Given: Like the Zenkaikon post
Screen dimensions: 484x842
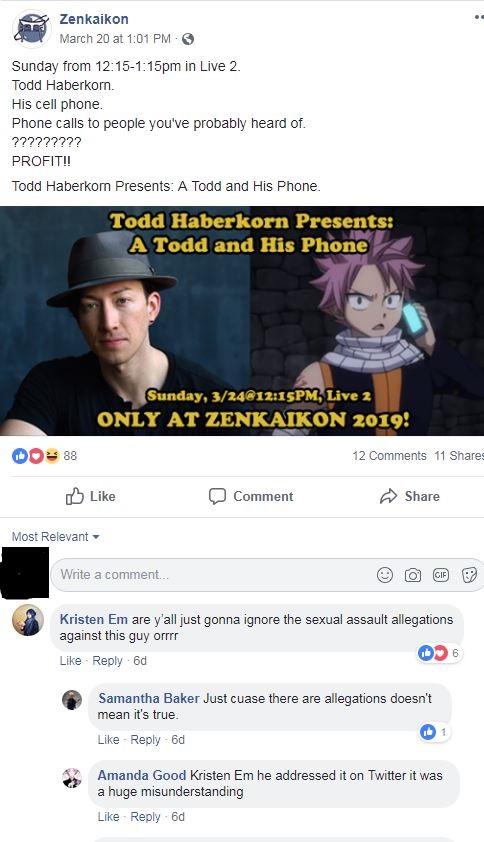Looking at the screenshot, I should 90,496.
